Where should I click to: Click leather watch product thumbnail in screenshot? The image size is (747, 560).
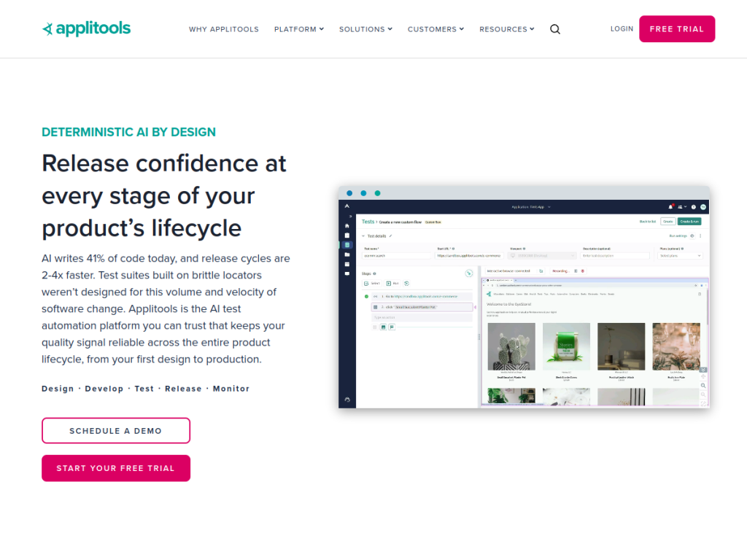click(x=621, y=346)
